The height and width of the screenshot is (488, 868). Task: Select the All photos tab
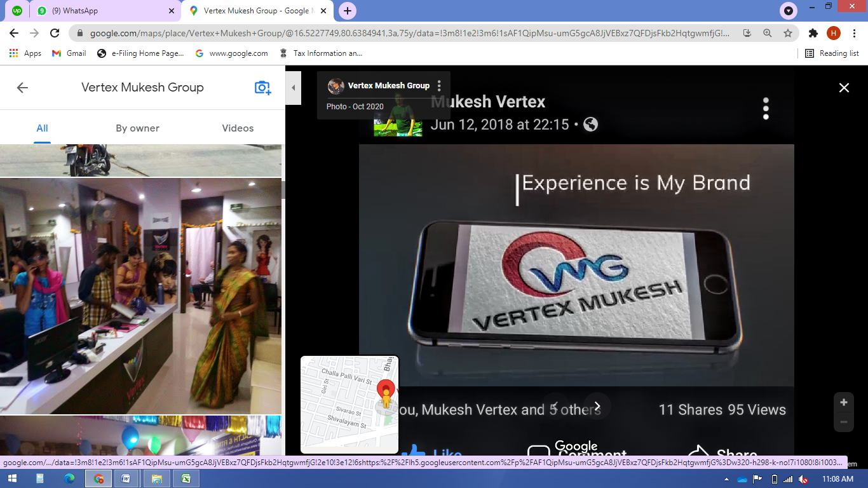[42, 128]
